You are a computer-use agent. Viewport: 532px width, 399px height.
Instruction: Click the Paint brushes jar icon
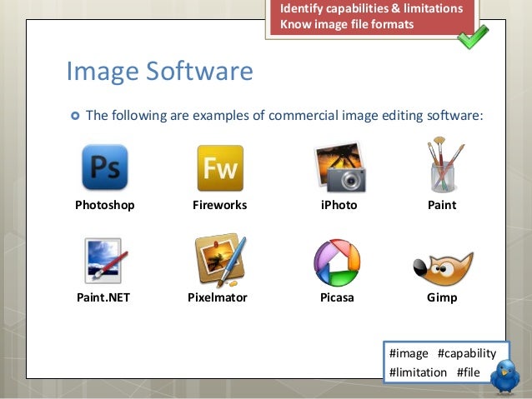coord(444,164)
